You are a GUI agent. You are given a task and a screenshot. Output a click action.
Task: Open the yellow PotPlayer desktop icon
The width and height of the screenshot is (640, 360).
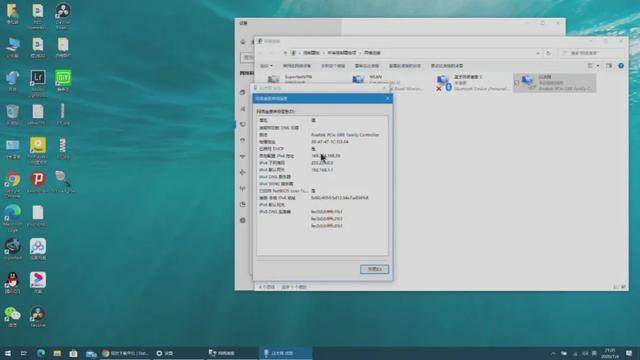pos(38,150)
